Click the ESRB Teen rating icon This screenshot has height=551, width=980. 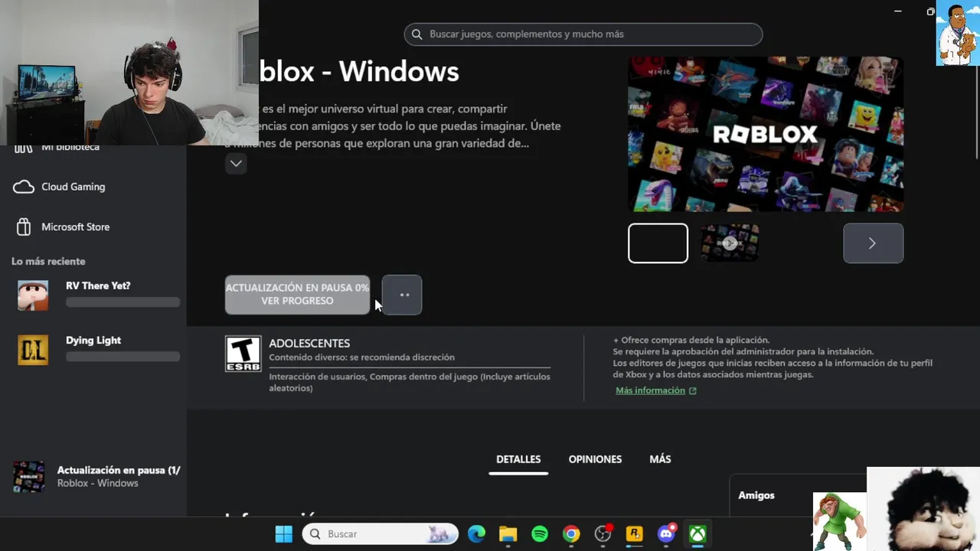[243, 354]
